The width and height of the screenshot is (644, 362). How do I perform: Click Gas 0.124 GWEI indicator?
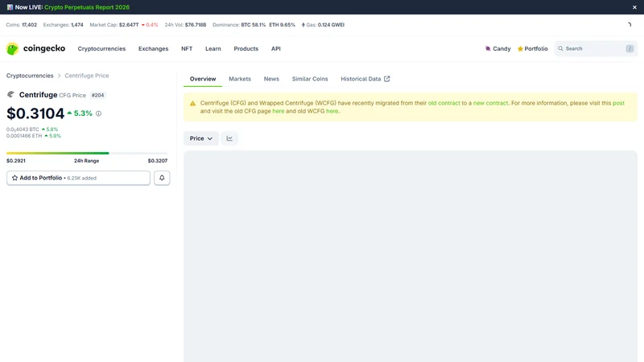point(323,25)
